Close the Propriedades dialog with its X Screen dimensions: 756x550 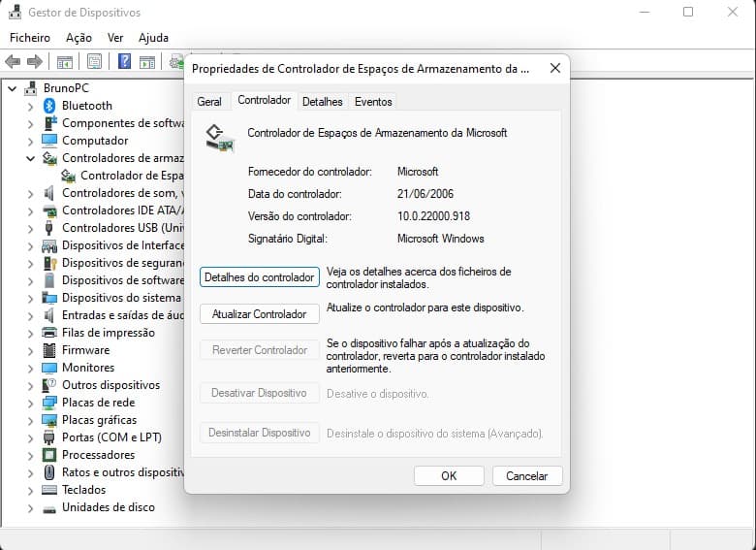pyautogui.click(x=555, y=68)
